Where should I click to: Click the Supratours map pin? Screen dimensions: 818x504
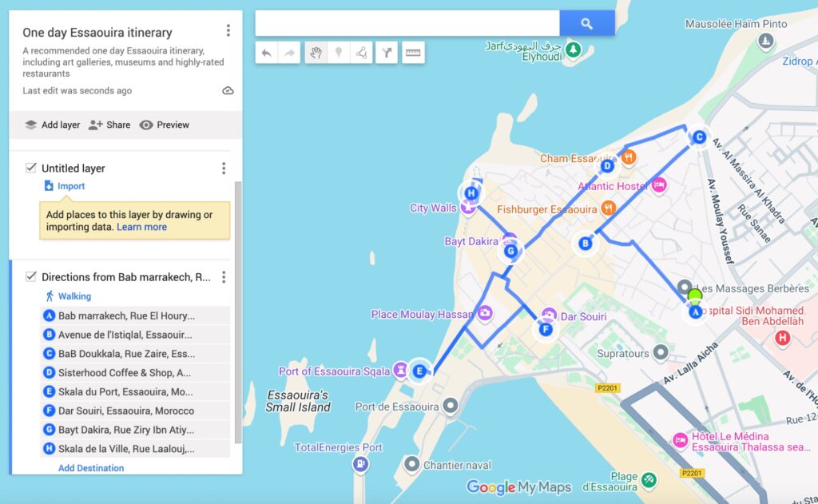pos(661,353)
